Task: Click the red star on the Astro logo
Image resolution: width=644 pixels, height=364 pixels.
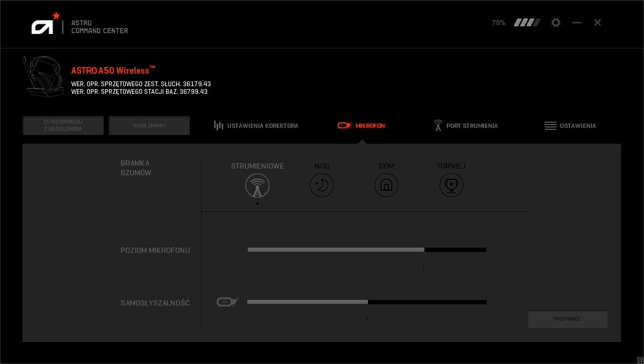Action: [56, 15]
